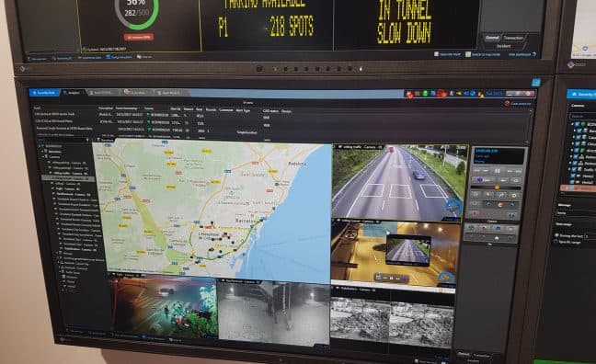Click the red icon beside the clear alarms button

507,103
